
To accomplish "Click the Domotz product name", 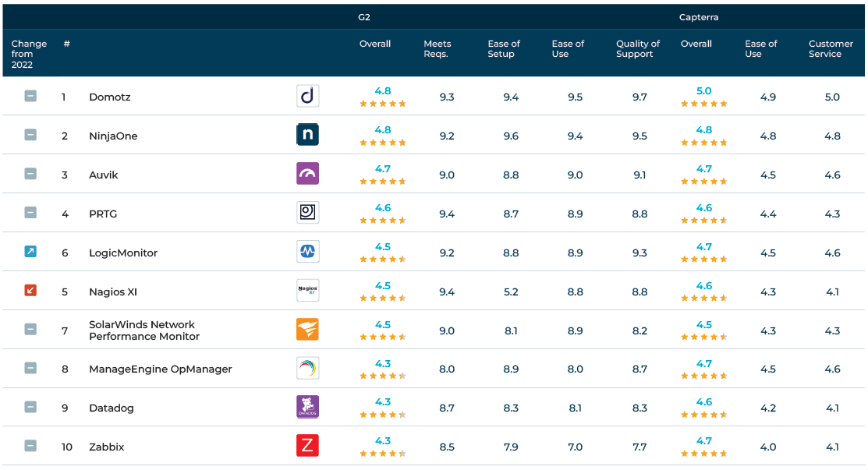I will pos(110,97).
